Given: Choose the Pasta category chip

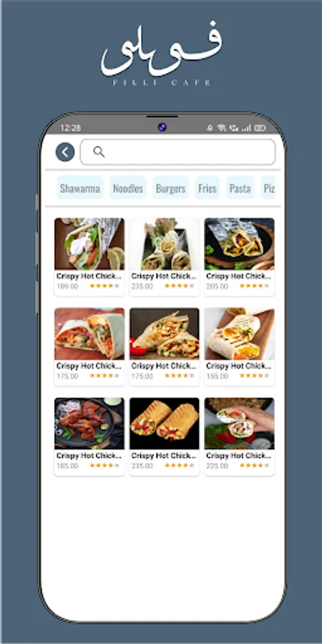Looking at the screenshot, I should coord(240,189).
